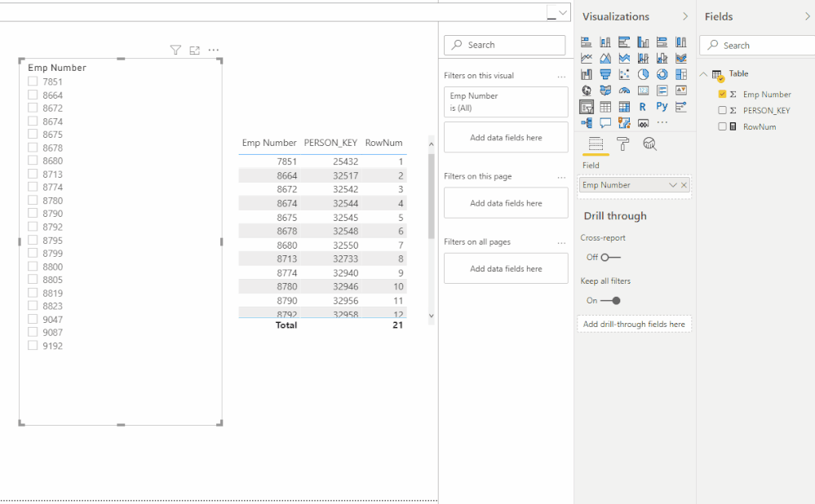Select the area chart visual

pos(605,58)
